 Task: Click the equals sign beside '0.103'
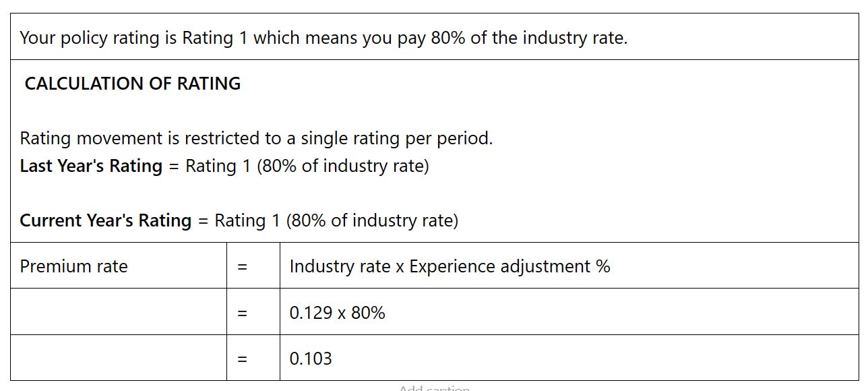tap(243, 359)
